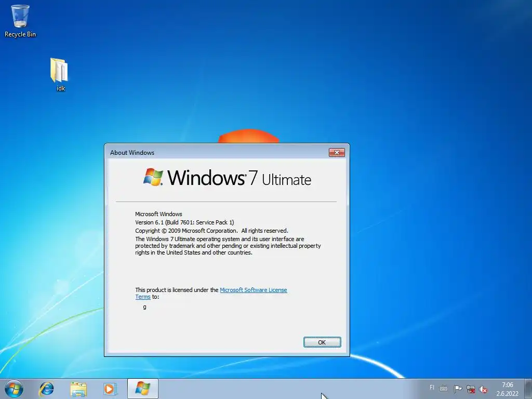Viewport: 532px width, 399px height.
Task: Click the About Windows title bar
Action: pos(217,153)
